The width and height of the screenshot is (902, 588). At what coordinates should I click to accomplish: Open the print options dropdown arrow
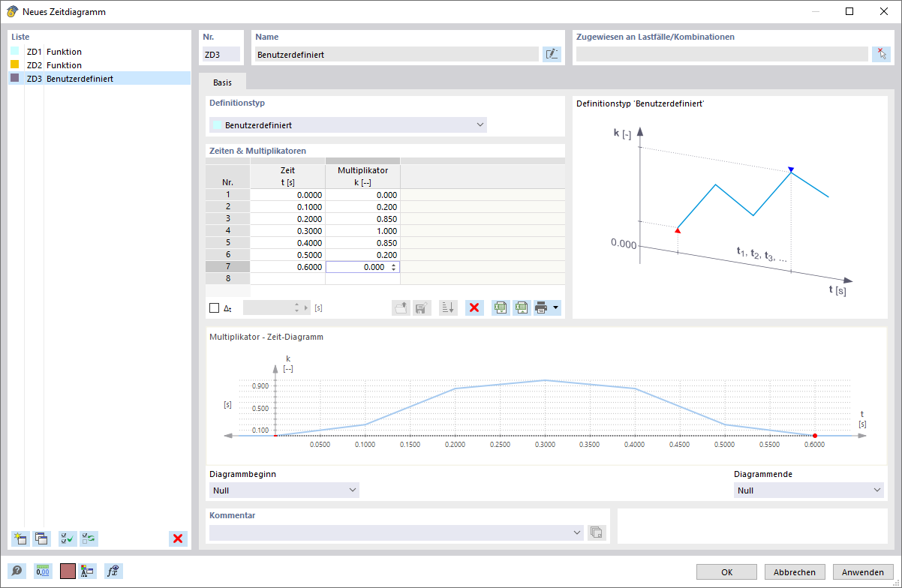(x=556, y=307)
